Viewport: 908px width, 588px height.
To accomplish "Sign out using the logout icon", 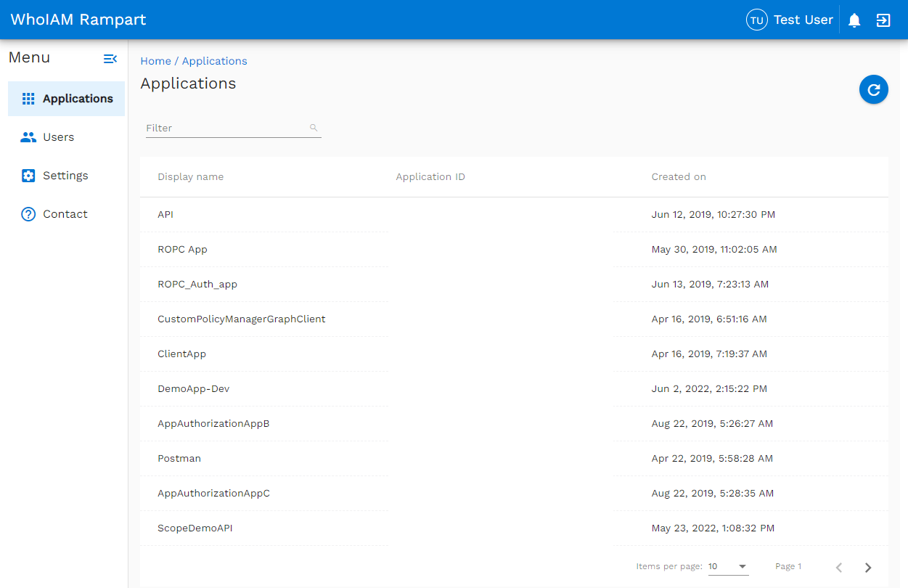I will click(883, 20).
